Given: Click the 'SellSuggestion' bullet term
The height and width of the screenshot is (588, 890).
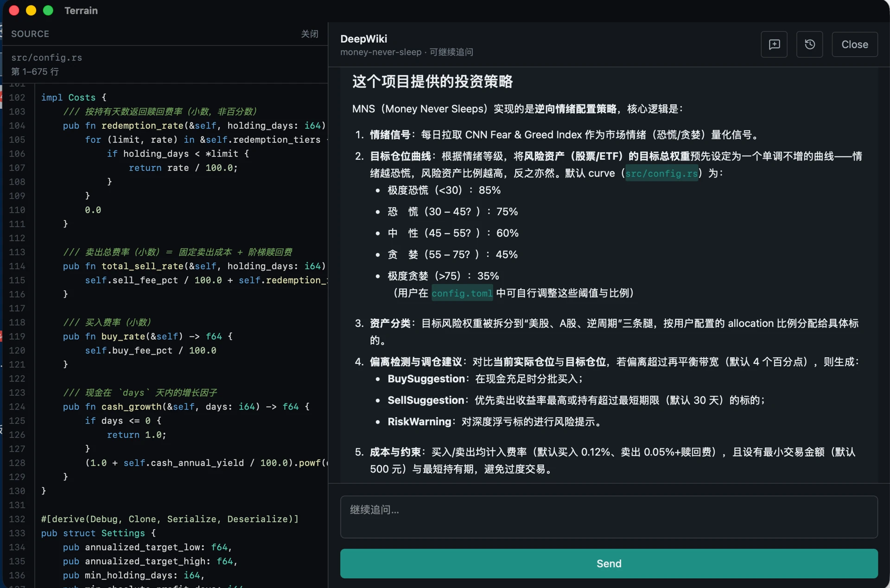Looking at the screenshot, I should pyautogui.click(x=426, y=400).
